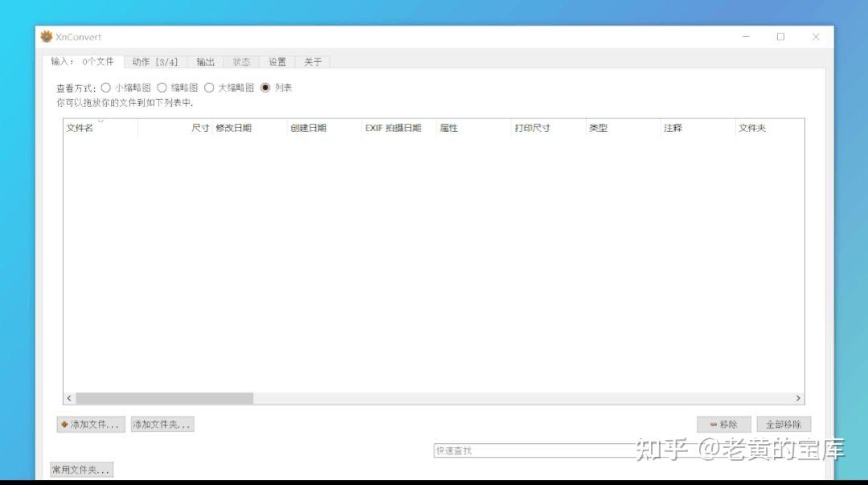
Task: Click the XnConvert app logo icon
Action: coord(47,36)
